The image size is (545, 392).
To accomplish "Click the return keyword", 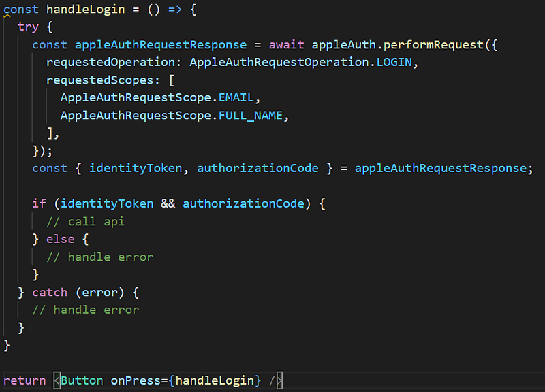I will 25,380.
